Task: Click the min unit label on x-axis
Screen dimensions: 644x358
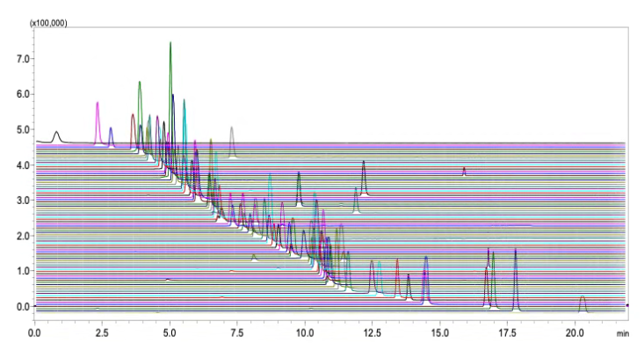Action: tap(623, 334)
